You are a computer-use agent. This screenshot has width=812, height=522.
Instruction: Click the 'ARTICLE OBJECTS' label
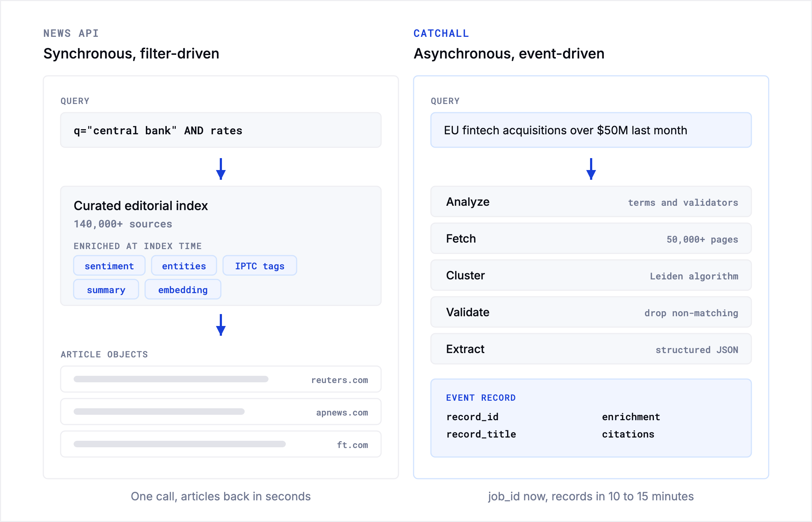pyautogui.click(x=104, y=354)
